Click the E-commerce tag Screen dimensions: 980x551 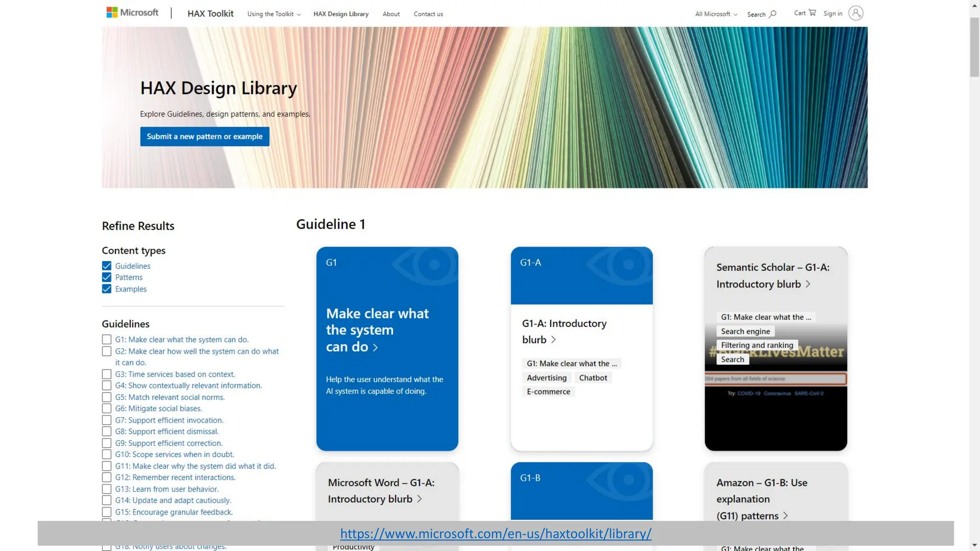coord(548,392)
